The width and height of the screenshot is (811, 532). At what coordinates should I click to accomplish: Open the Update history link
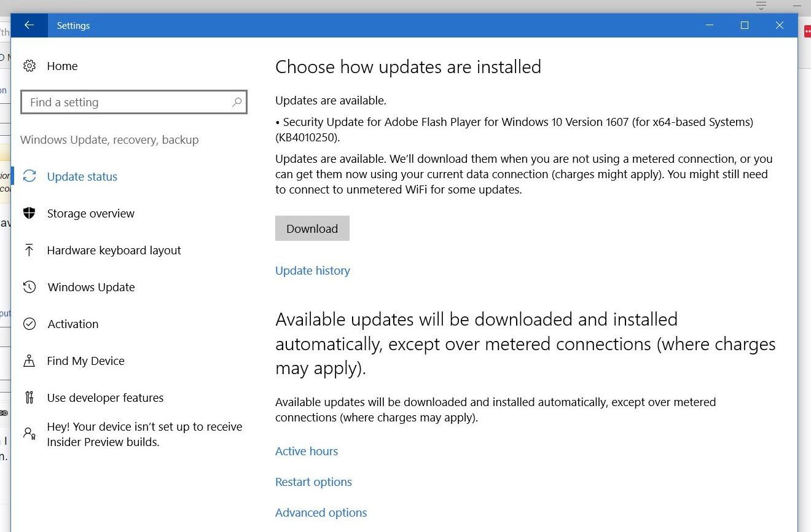312,270
